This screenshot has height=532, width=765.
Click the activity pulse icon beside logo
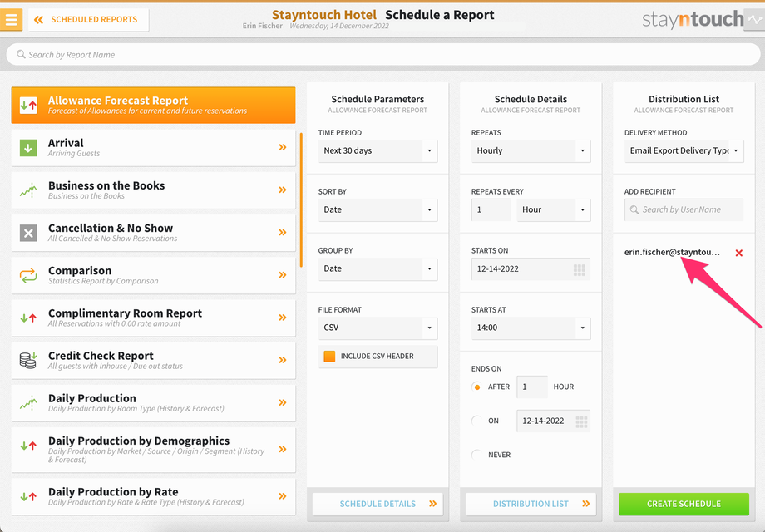(756, 20)
